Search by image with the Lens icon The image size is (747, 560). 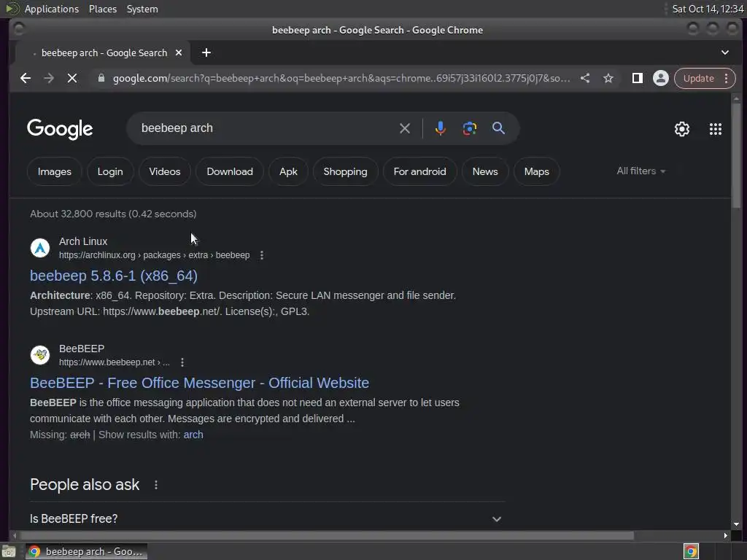click(469, 128)
